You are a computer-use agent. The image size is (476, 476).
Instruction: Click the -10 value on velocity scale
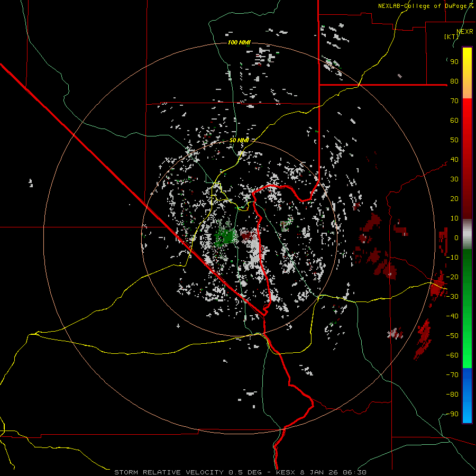coord(452,258)
